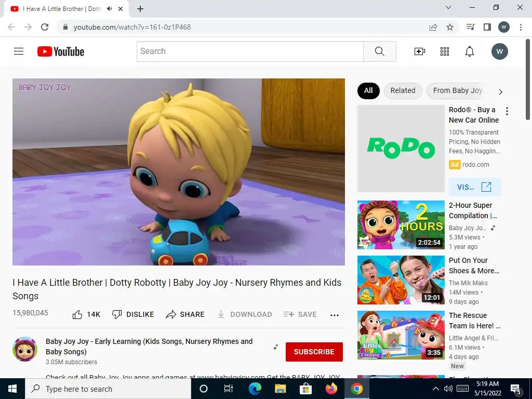The width and height of the screenshot is (532, 399).
Task: Select the All filter chip
Action: point(368,90)
